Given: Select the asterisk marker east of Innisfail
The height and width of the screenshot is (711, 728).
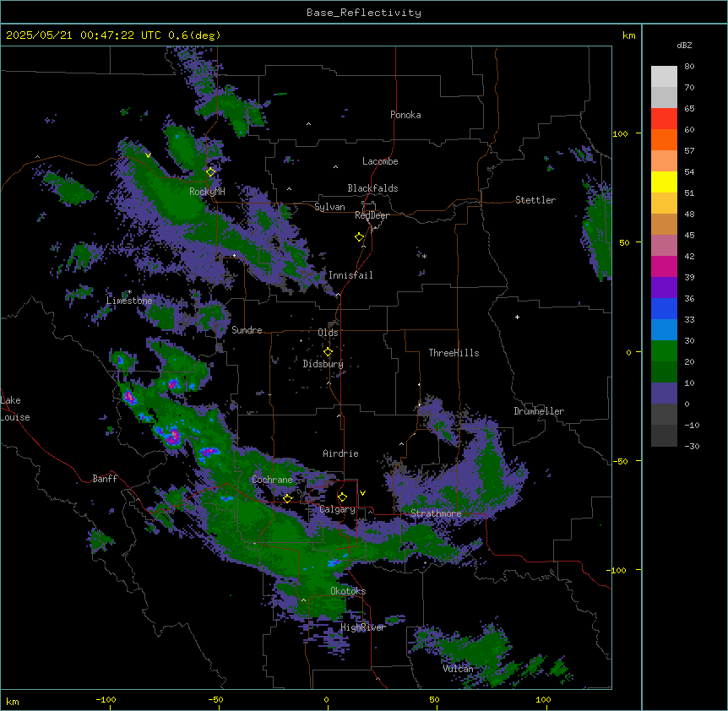Looking at the screenshot, I should pyautogui.click(x=424, y=257).
